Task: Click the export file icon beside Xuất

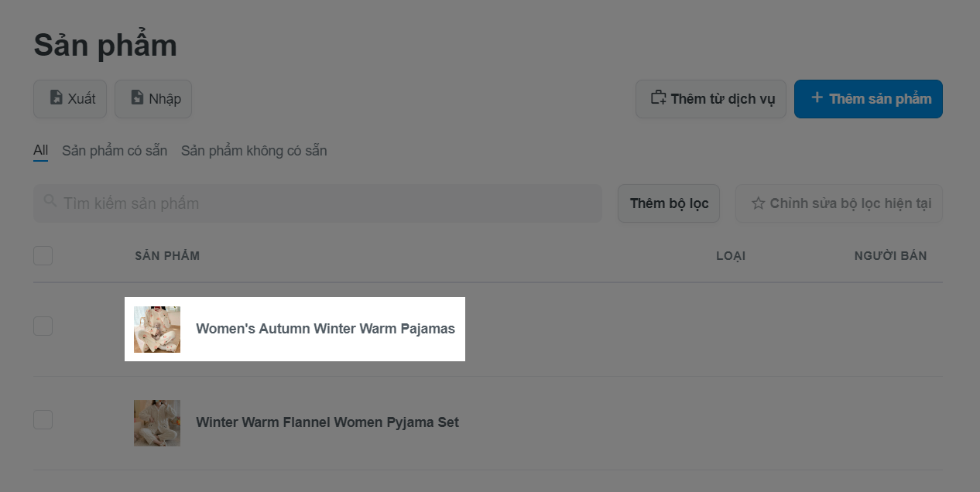Action: [x=56, y=97]
